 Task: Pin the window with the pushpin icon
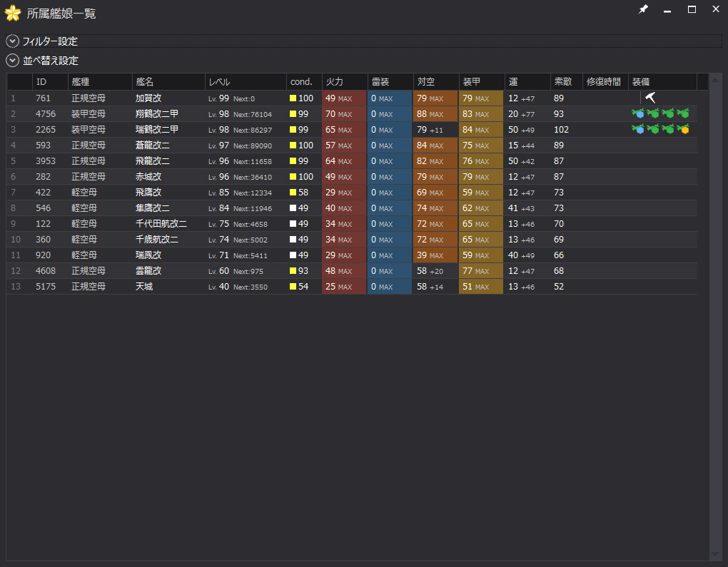[x=643, y=9]
